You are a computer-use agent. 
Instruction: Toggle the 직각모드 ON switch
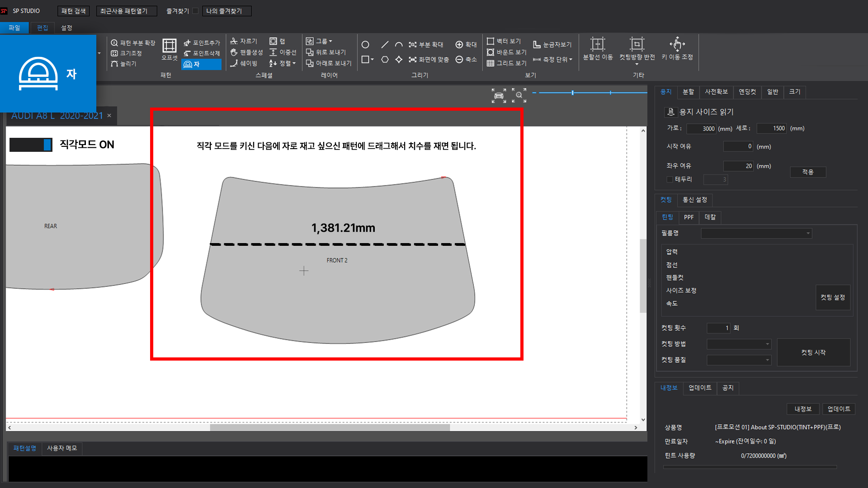pos(31,145)
